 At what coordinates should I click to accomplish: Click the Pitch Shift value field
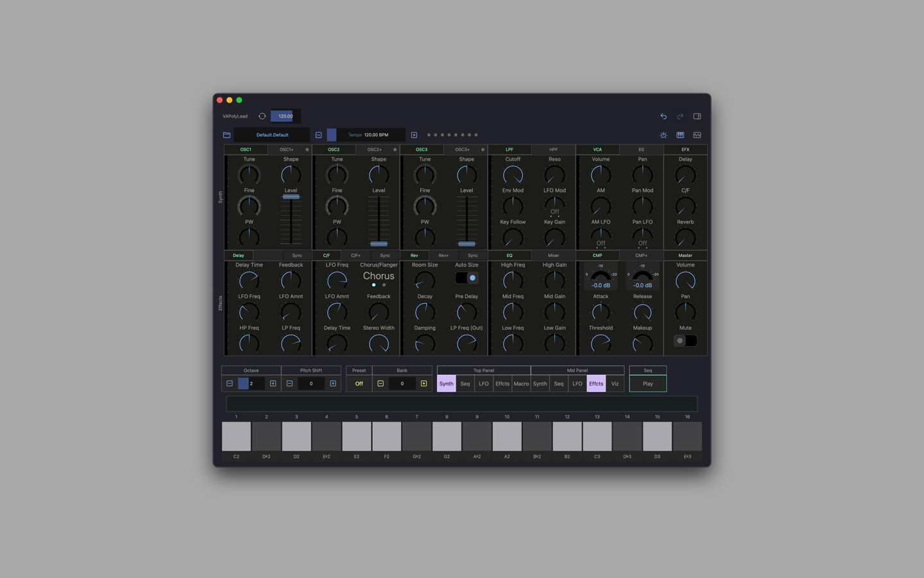tap(311, 383)
